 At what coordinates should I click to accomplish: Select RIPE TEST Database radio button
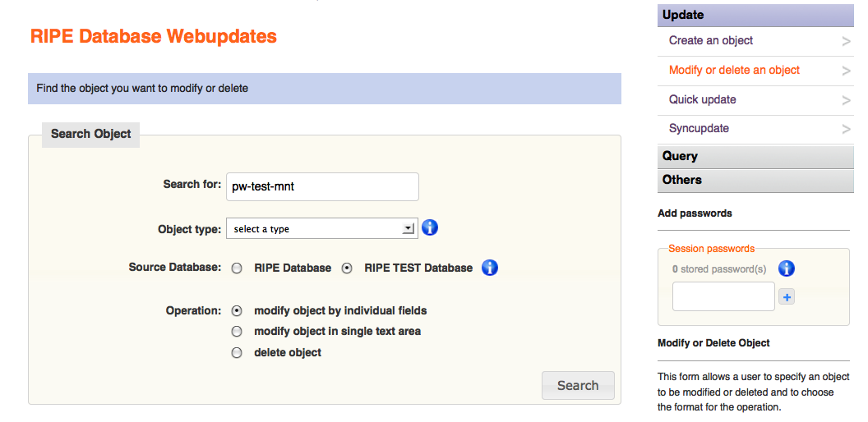[x=347, y=268]
